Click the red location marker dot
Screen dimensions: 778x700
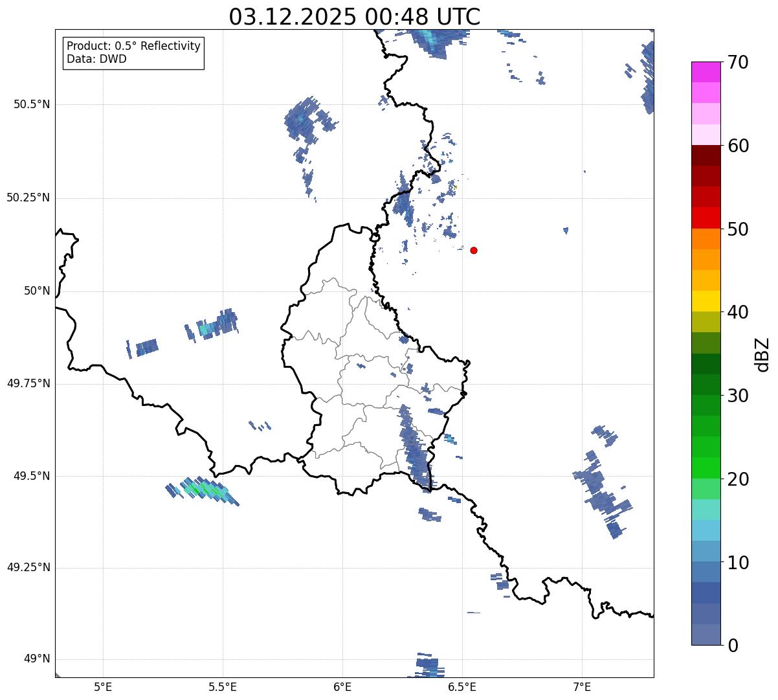(474, 250)
